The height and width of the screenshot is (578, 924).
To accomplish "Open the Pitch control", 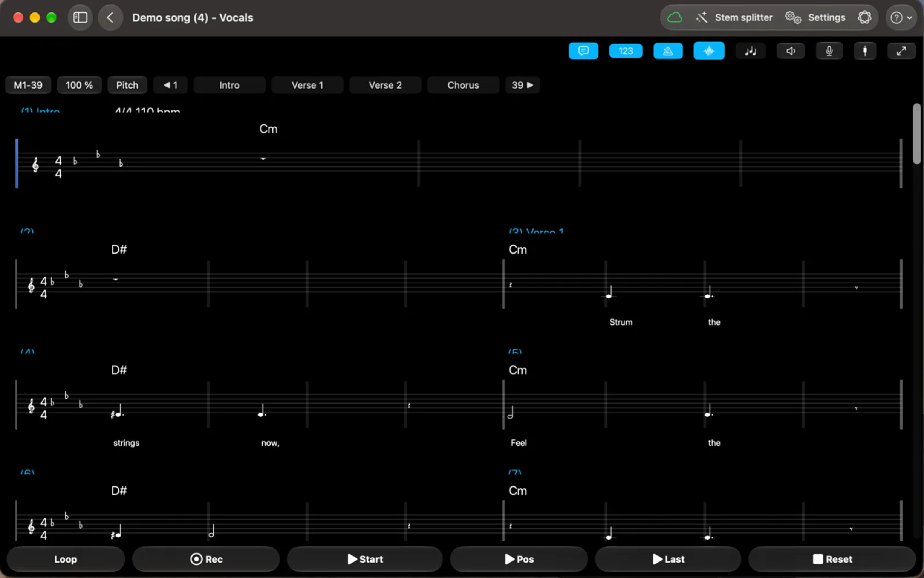I will click(x=127, y=85).
